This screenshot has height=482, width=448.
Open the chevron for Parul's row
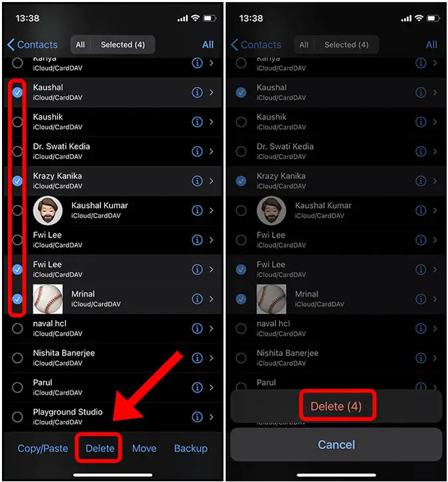pyautogui.click(x=212, y=388)
